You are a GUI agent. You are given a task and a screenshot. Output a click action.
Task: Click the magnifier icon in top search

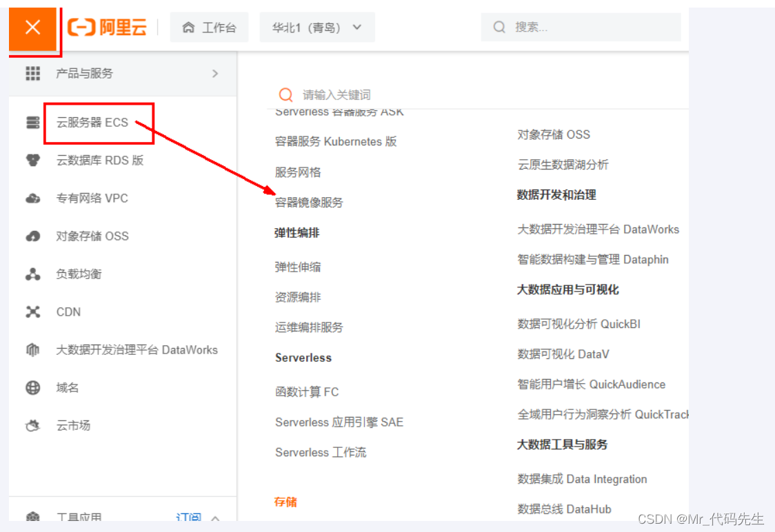pyautogui.click(x=500, y=27)
